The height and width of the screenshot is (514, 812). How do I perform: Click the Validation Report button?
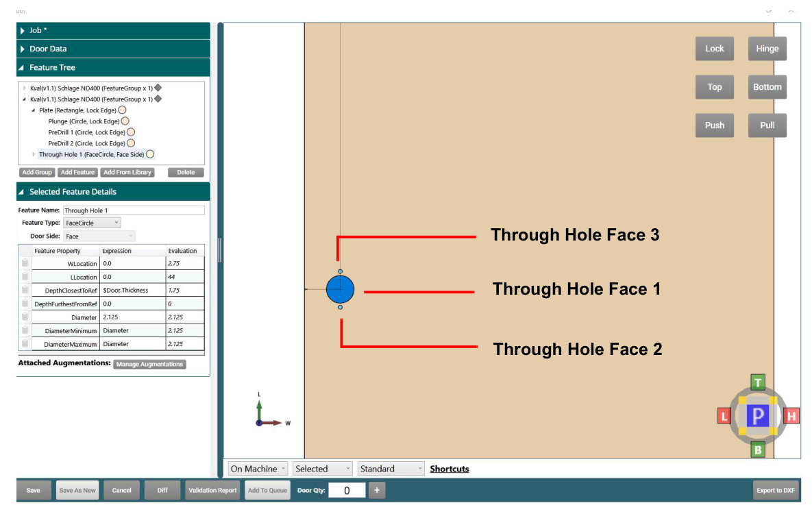(212, 490)
